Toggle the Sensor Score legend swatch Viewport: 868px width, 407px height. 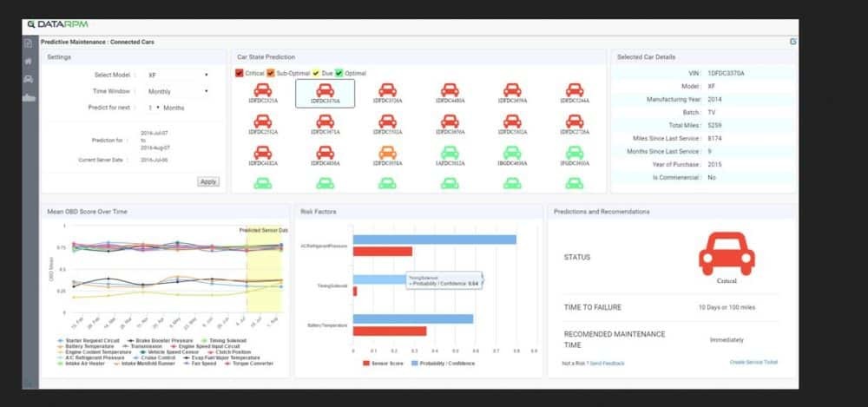[366, 363]
